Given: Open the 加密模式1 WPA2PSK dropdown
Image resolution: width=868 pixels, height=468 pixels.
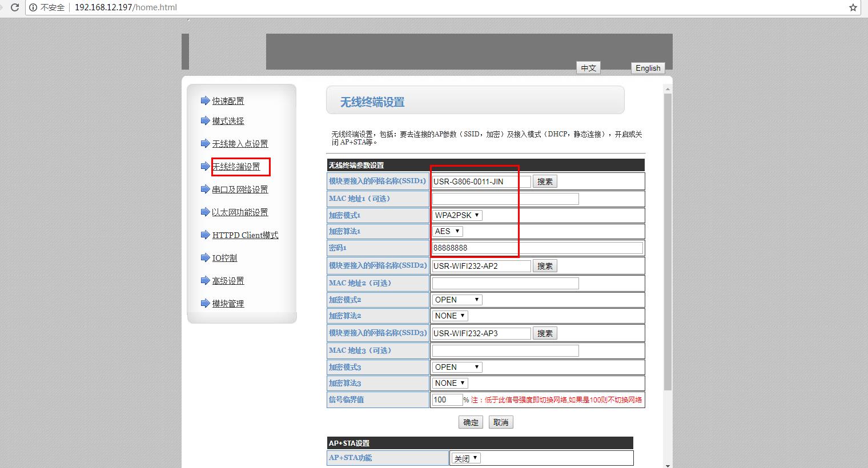Looking at the screenshot, I should (x=457, y=215).
